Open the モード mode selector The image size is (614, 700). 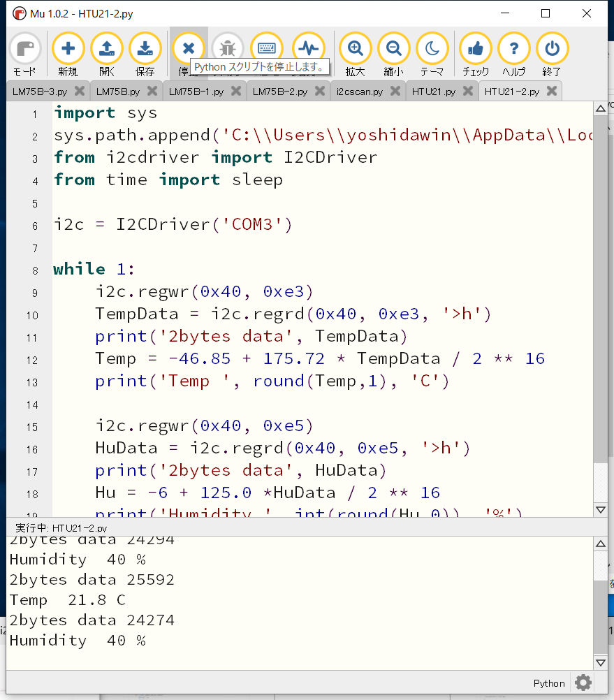25,54
